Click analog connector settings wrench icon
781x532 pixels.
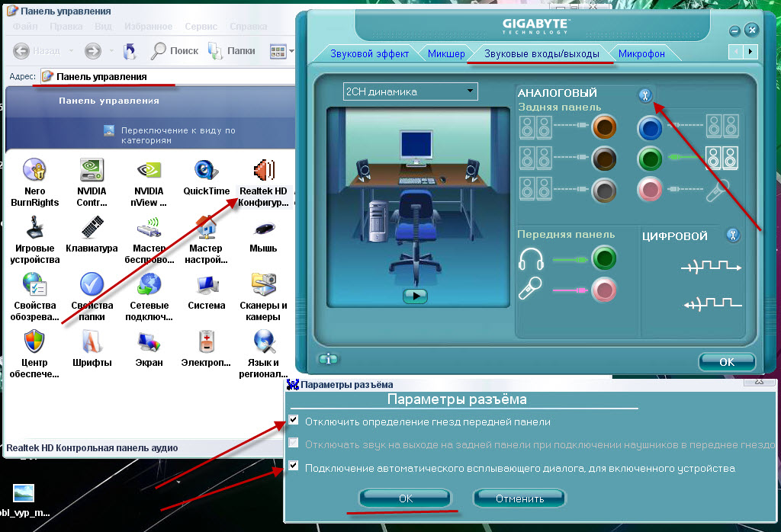pyautogui.click(x=645, y=95)
